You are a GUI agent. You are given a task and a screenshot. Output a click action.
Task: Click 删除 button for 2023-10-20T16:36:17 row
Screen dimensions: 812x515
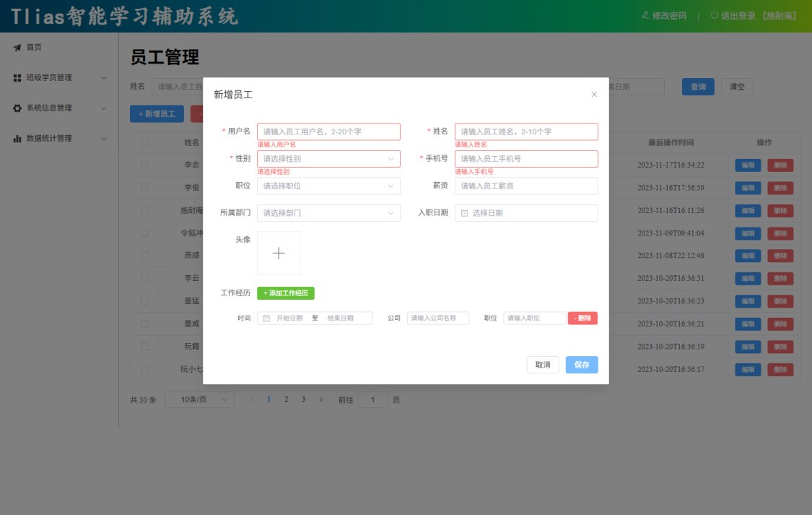(x=780, y=369)
